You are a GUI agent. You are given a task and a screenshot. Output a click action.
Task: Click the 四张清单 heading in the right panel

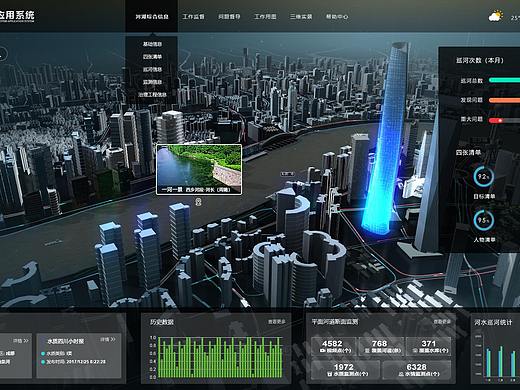(468, 152)
